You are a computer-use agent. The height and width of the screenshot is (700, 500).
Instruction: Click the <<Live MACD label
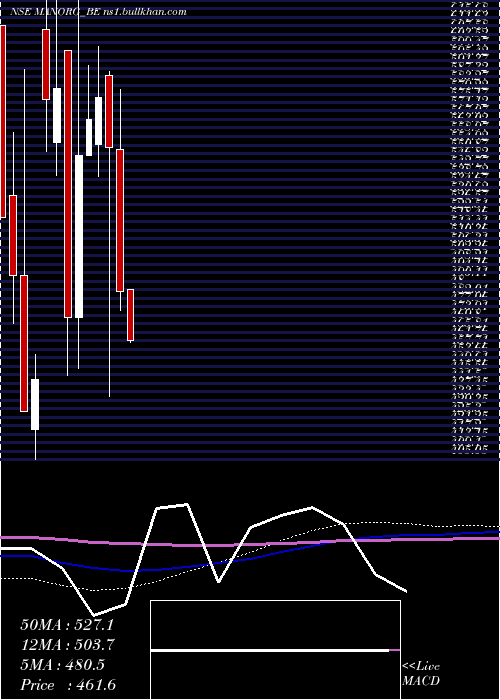point(421,674)
